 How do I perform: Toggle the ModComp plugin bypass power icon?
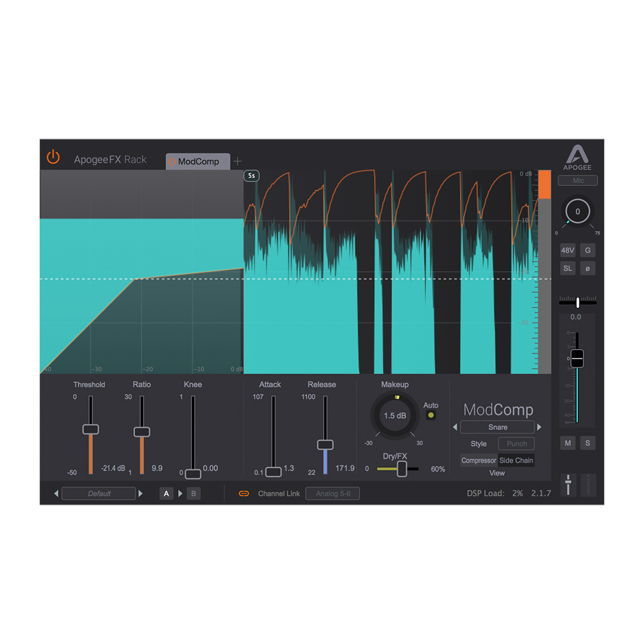click(x=172, y=162)
